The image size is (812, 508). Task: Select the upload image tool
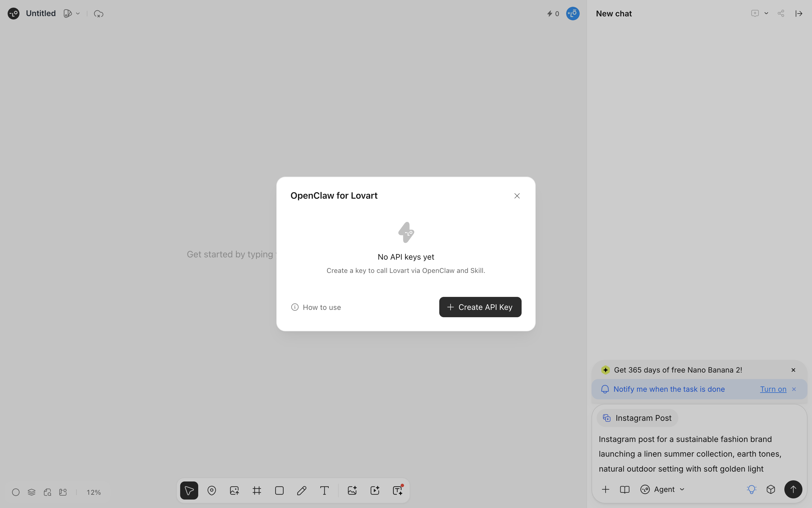[234, 491]
